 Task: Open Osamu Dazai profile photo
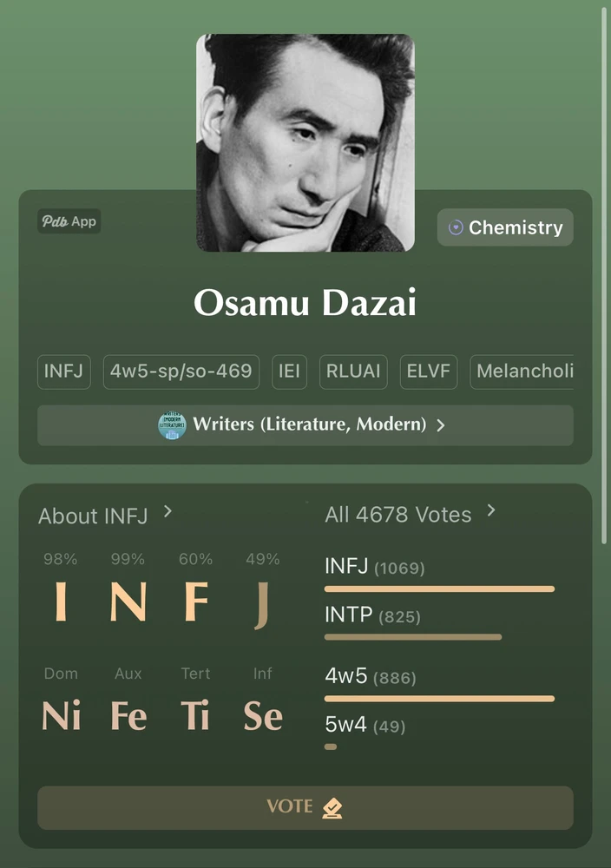pos(305,143)
